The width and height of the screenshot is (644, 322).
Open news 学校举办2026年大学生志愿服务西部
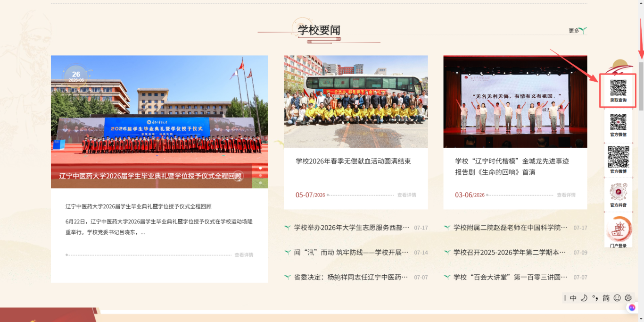click(352, 228)
